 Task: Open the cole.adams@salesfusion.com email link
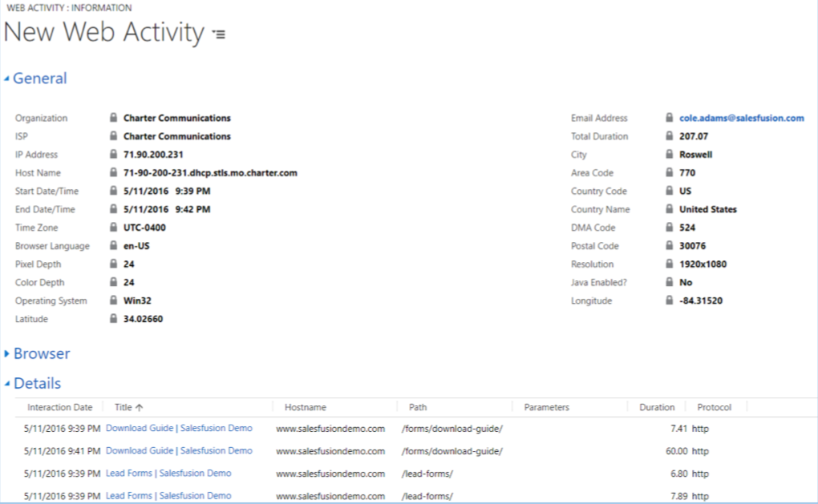tap(741, 118)
